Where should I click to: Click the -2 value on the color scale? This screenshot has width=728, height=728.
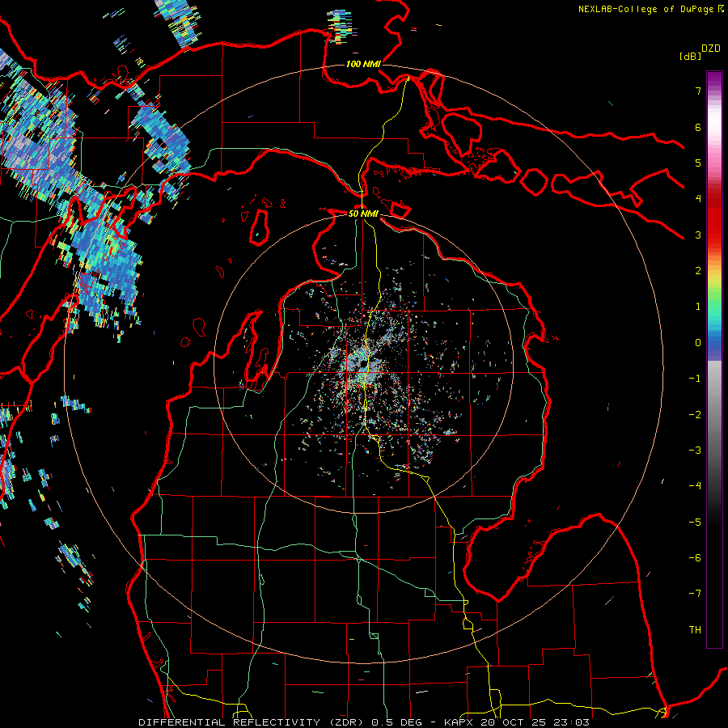tap(695, 415)
